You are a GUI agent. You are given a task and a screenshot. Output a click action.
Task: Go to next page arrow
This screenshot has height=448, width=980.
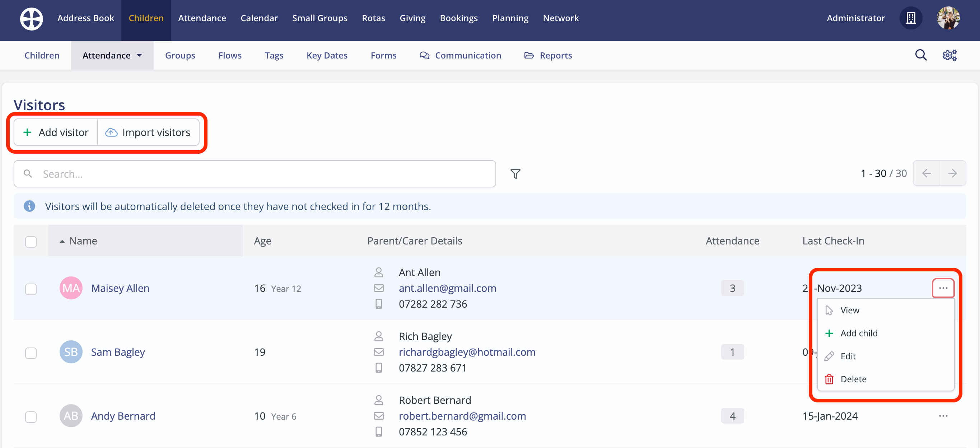[x=952, y=173]
